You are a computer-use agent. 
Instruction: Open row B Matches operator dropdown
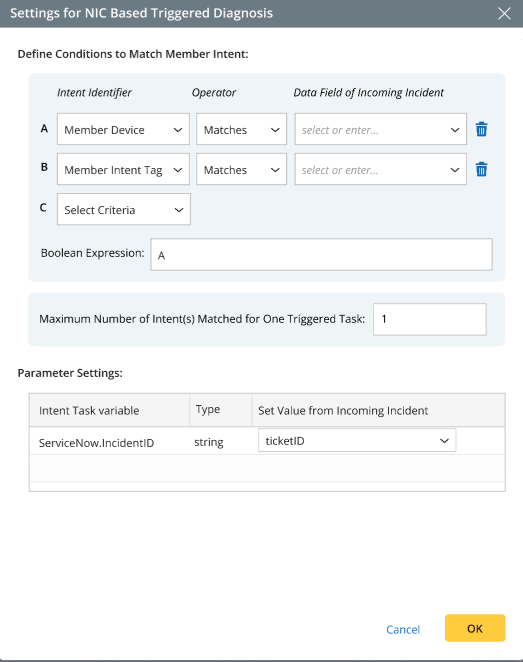click(x=241, y=169)
